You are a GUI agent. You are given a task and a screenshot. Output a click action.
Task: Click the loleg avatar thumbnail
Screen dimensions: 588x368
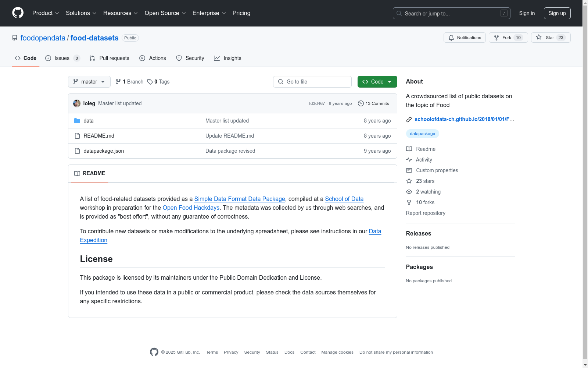[x=77, y=103]
